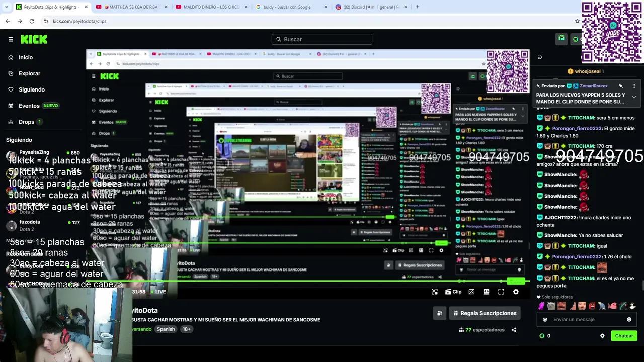644x362 pixels.
Task: Open the emoji picker in chat
Action: 629,319
